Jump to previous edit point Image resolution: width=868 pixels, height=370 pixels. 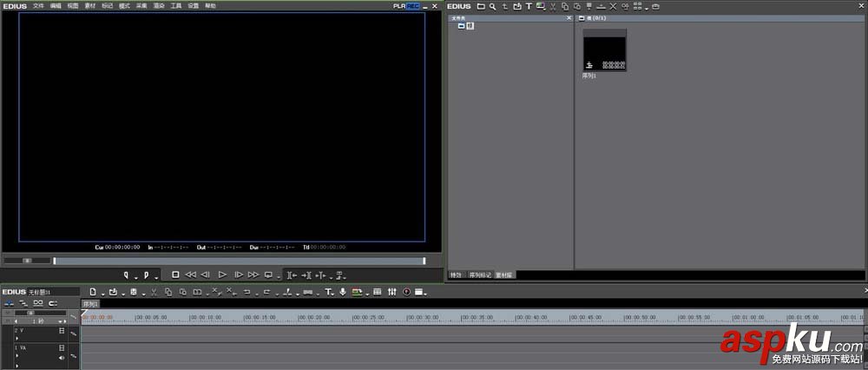293,274
